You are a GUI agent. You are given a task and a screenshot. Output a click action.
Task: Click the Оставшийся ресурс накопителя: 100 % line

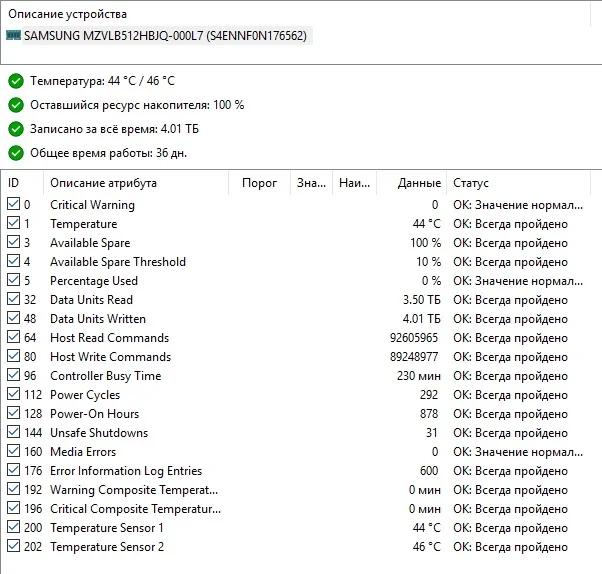(x=137, y=105)
